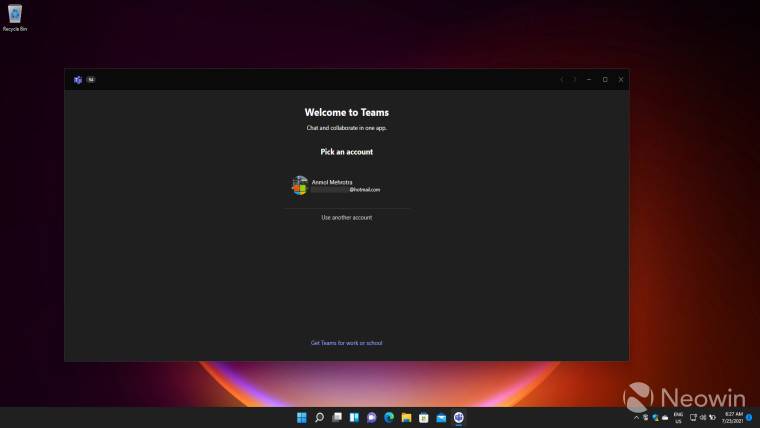The width and height of the screenshot is (760, 428).
Task: Click the Anmol Mehrotra profile picture
Action: (x=300, y=186)
